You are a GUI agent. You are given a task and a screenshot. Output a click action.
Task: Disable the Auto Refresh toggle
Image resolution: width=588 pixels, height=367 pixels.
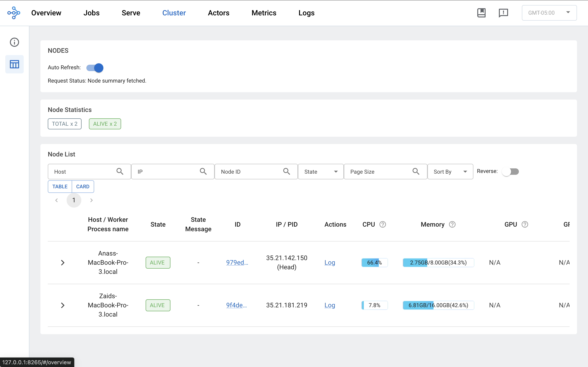(x=95, y=68)
